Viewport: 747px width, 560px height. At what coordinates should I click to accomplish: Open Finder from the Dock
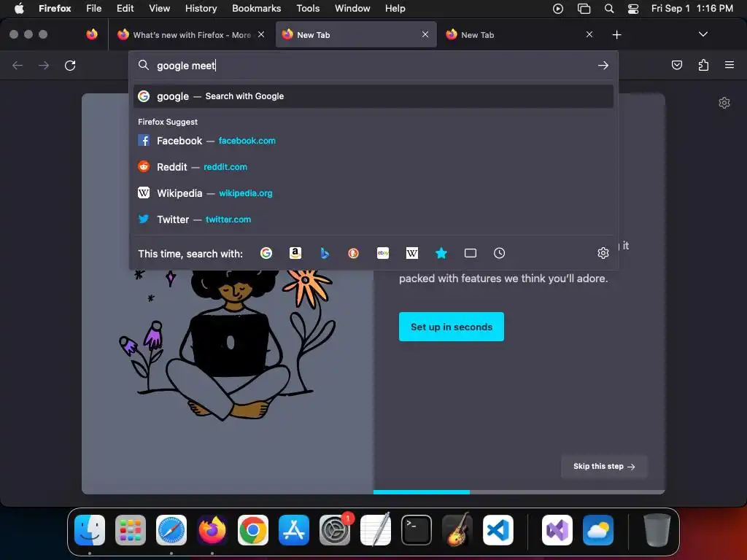90,530
